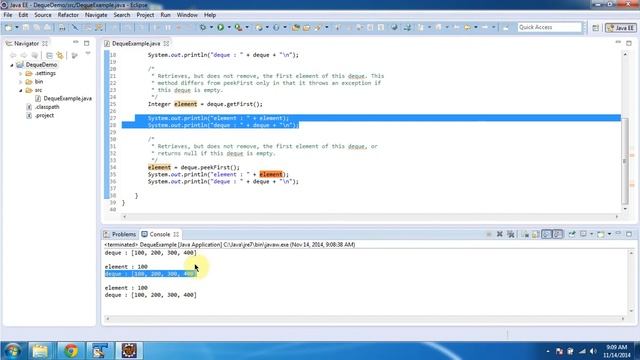The image size is (640, 360).
Task: Switch to Java EE perspective button
Action: click(x=621, y=27)
